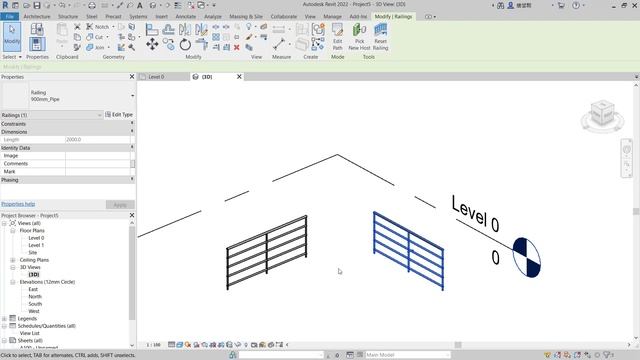Image resolution: width=640 pixels, height=360 pixels.
Task: Collapse the Identity Data section
Action: click(x=132, y=147)
